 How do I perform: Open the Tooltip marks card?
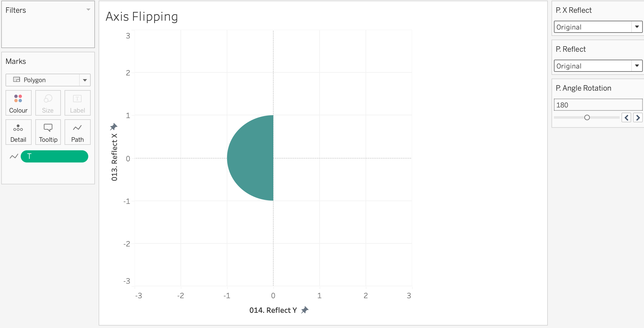point(48,132)
